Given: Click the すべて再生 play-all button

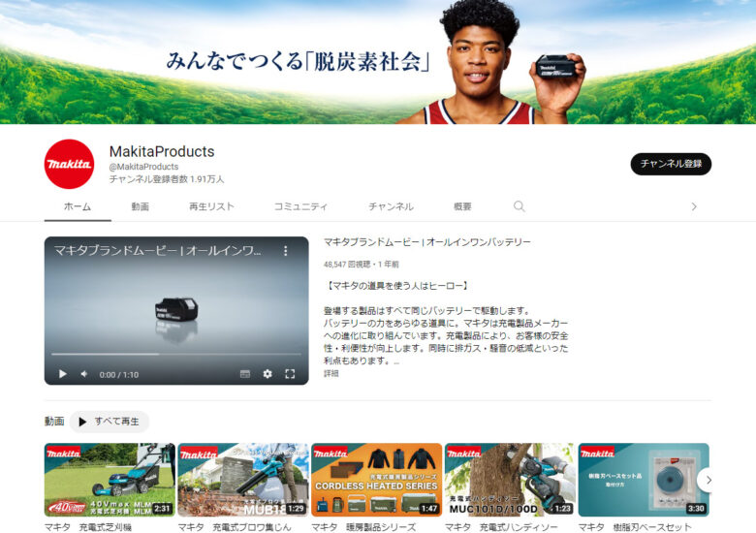Looking at the screenshot, I should tap(110, 422).
